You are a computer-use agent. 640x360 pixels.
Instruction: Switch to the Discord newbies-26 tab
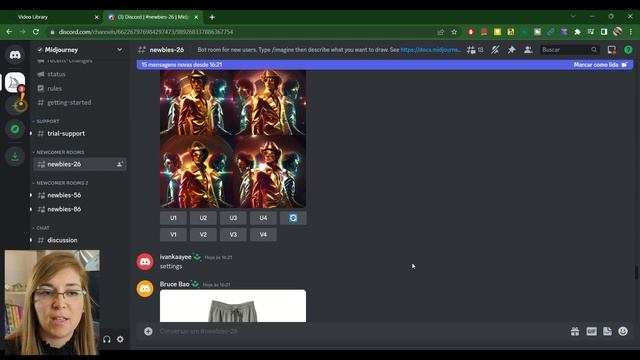point(152,17)
